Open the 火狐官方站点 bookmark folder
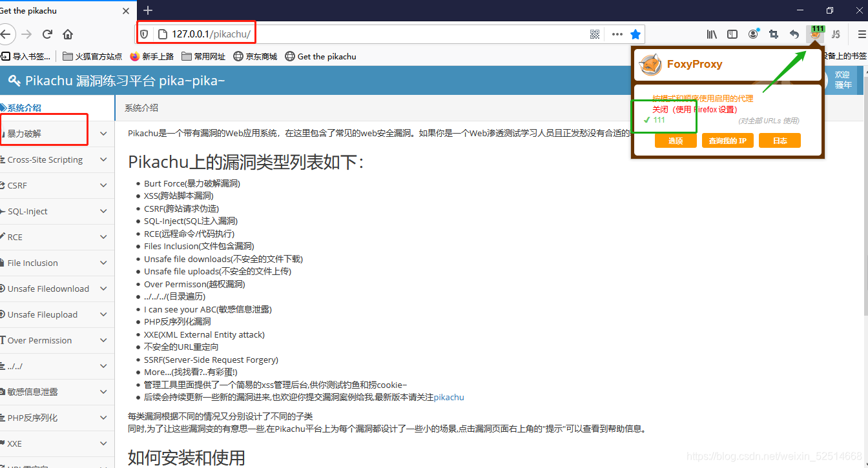Screen dimensions: 868x468 coord(92,56)
